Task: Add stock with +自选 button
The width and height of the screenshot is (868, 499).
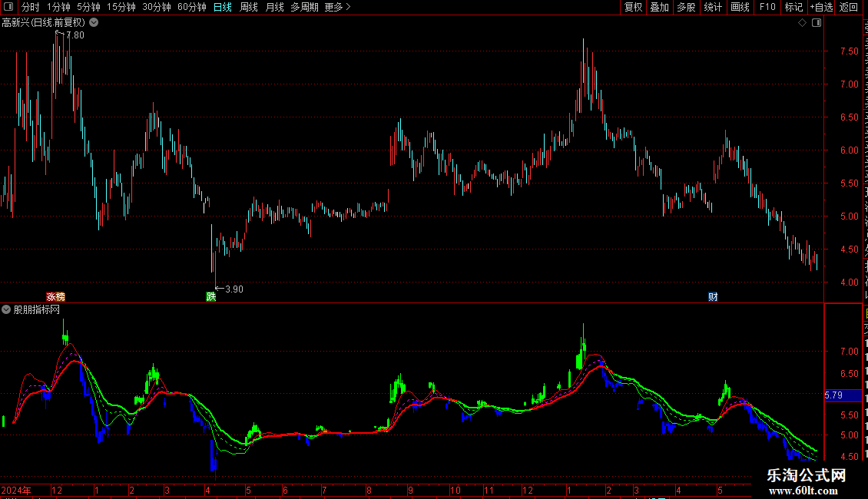Action: tap(821, 7)
